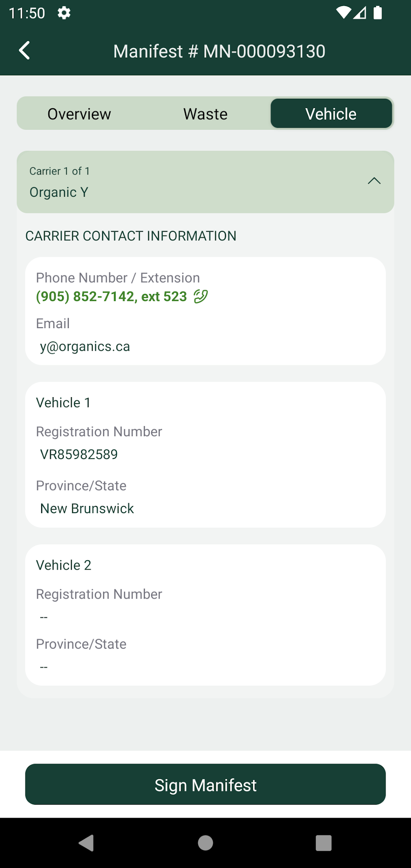The width and height of the screenshot is (411, 868).
Task: Tap the email y@organics.ca
Action: 85,347
